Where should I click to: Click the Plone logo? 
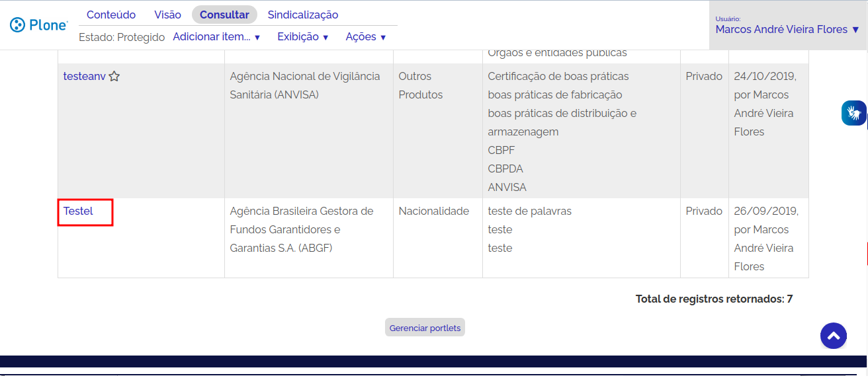pos(39,25)
